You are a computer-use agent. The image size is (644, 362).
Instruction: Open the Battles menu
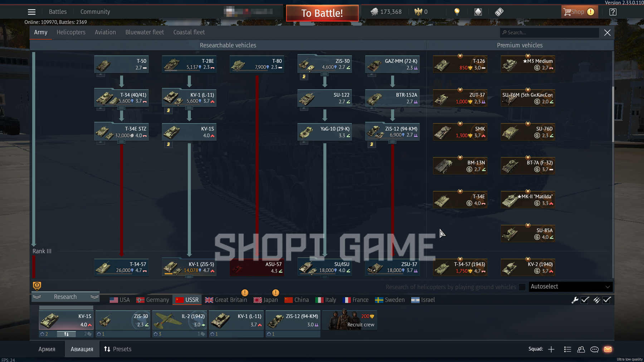point(58,12)
